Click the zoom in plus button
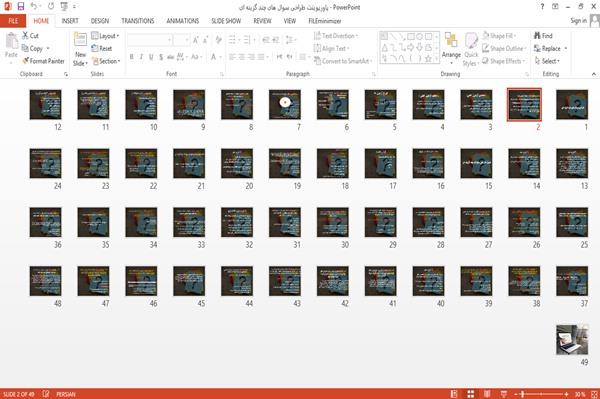The height and width of the screenshot is (399, 600). click(x=566, y=394)
